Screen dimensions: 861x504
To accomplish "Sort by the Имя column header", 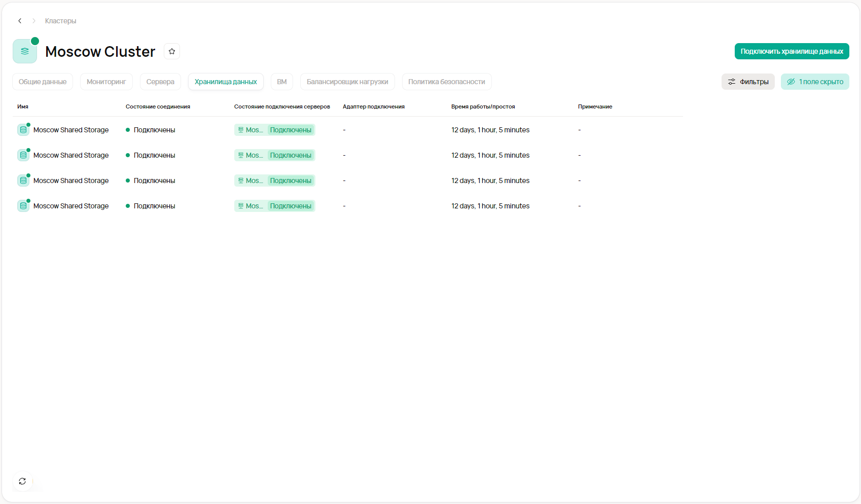I will click(23, 106).
